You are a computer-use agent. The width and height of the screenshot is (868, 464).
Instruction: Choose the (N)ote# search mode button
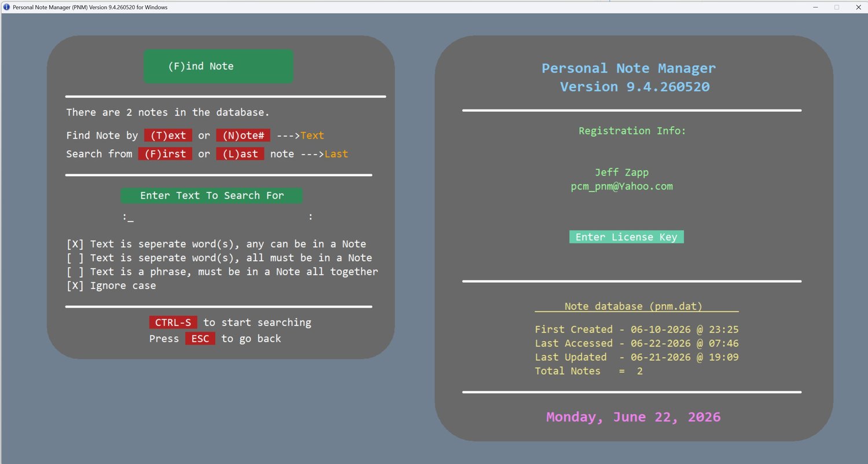243,136
